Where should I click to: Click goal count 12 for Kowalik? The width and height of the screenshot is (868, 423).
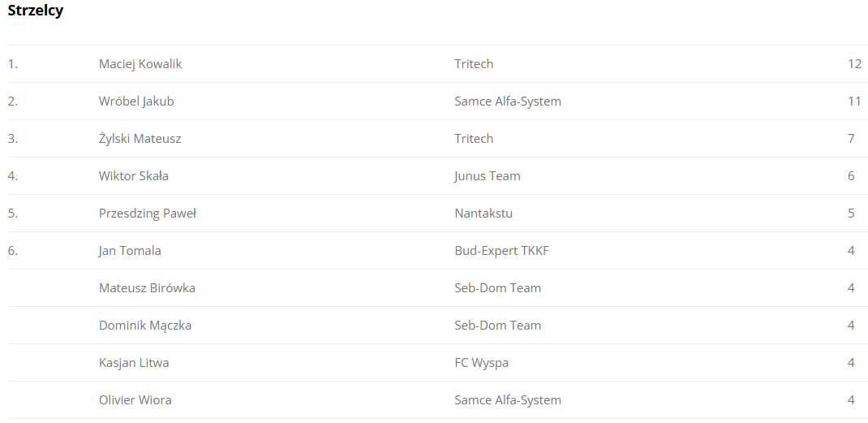tap(854, 64)
